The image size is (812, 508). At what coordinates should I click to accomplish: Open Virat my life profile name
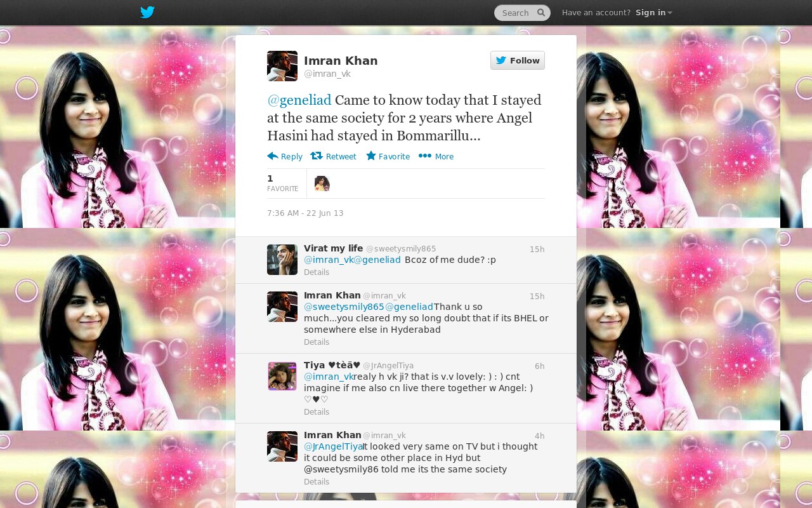pyautogui.click(x=334, y=248)
